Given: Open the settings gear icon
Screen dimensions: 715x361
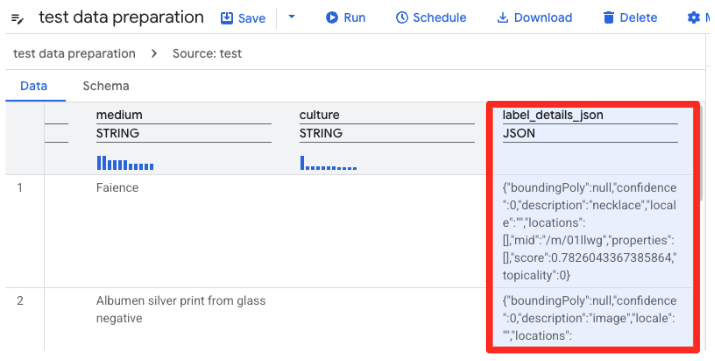Looking at the screenshot, I should [694, 18].
